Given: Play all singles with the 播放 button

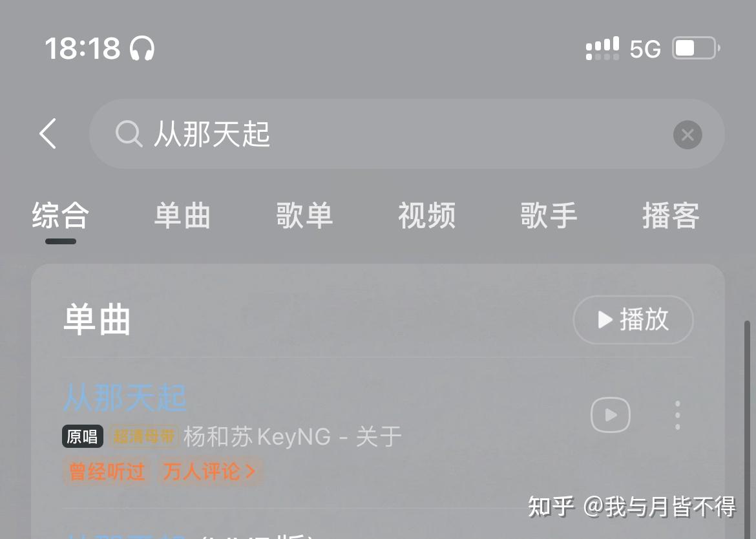Looking at the screenshot, I should click(x=633, y=320).
